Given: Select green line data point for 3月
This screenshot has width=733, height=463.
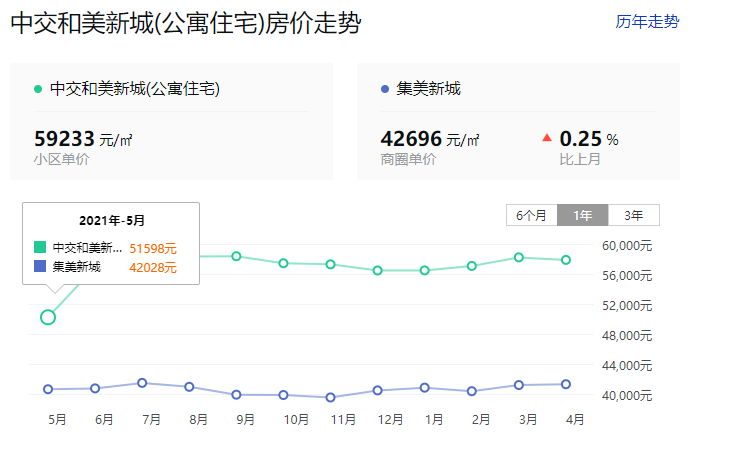Looking at the screenshot, I should pos(519,258).
